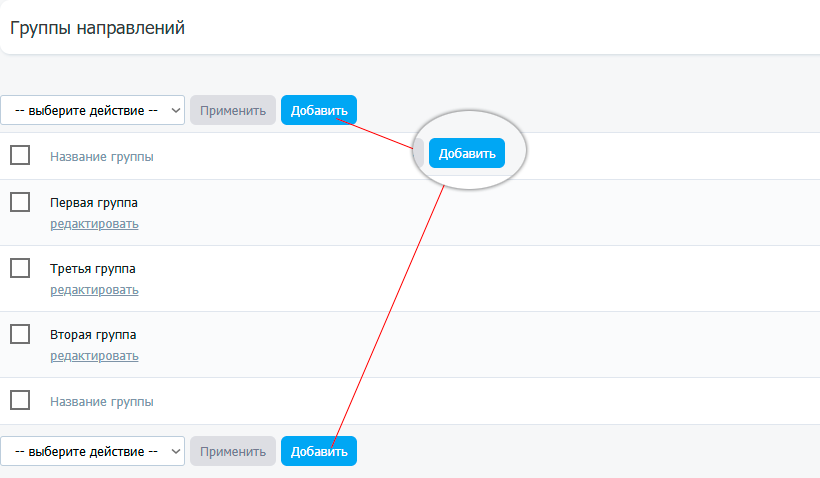This screenshot has width=820, height=478.
Task: Click the "Группы направлений" page heading
Action: 98,28
